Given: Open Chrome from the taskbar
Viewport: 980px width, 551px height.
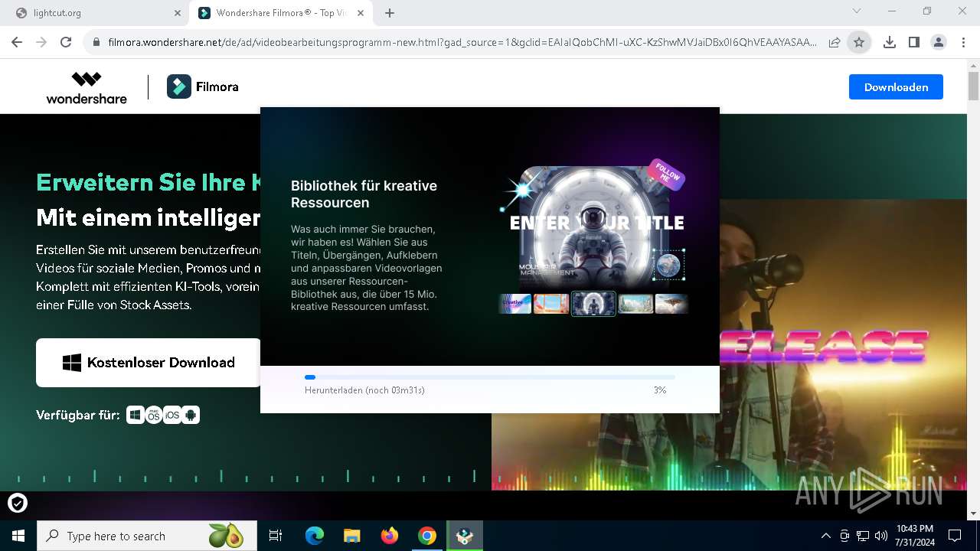Looking at the screenshot, I should pos(427,536).
